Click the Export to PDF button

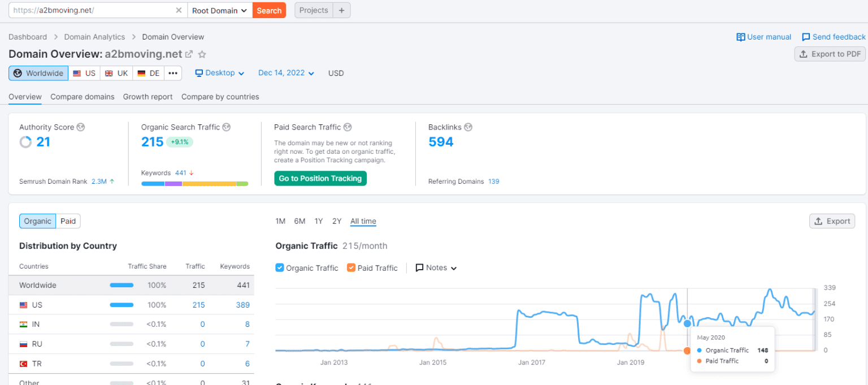click(x=830, y=54)
